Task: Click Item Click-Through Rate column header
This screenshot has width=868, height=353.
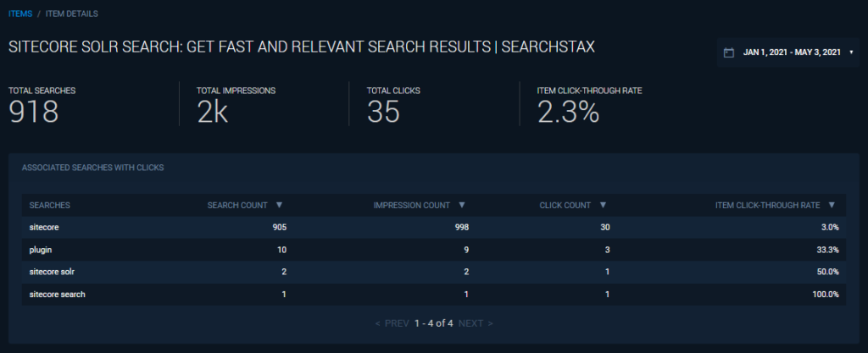Action: point(767,205)
